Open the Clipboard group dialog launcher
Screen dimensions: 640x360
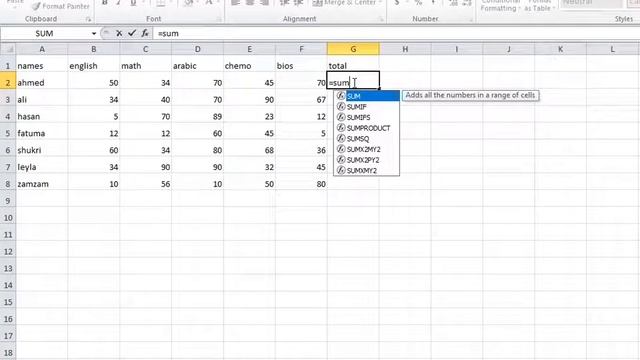click(88, 19)
